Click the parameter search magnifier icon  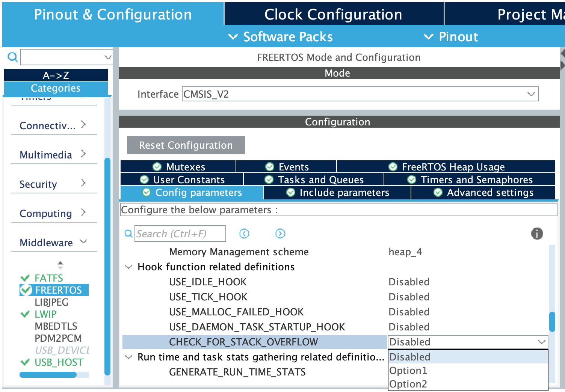(x=128, y=234)
